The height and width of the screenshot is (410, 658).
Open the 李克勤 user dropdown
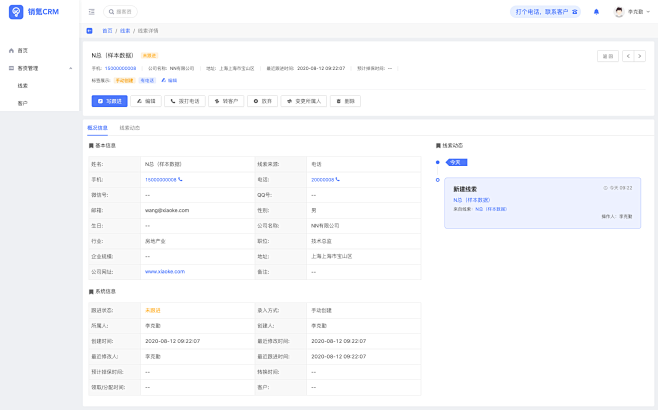(636, 12)
